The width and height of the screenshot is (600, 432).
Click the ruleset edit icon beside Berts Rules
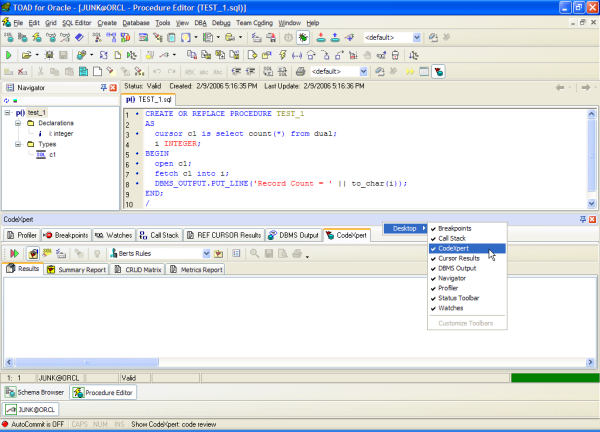tap(218, 253)
